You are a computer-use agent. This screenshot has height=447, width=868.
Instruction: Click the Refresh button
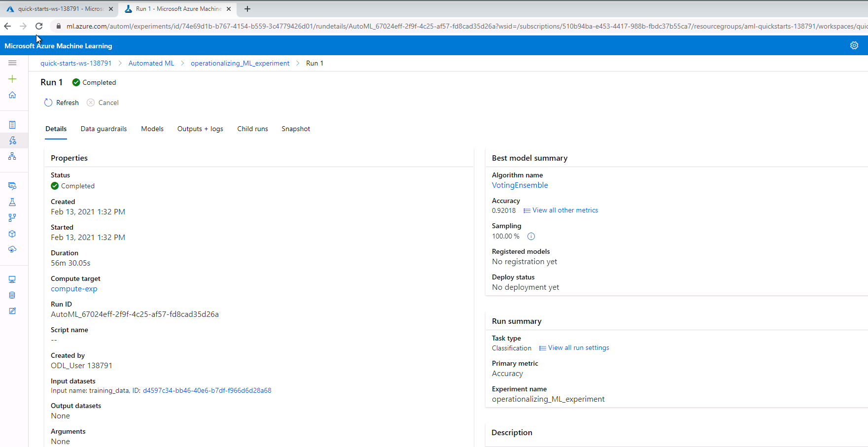[62, 103]
